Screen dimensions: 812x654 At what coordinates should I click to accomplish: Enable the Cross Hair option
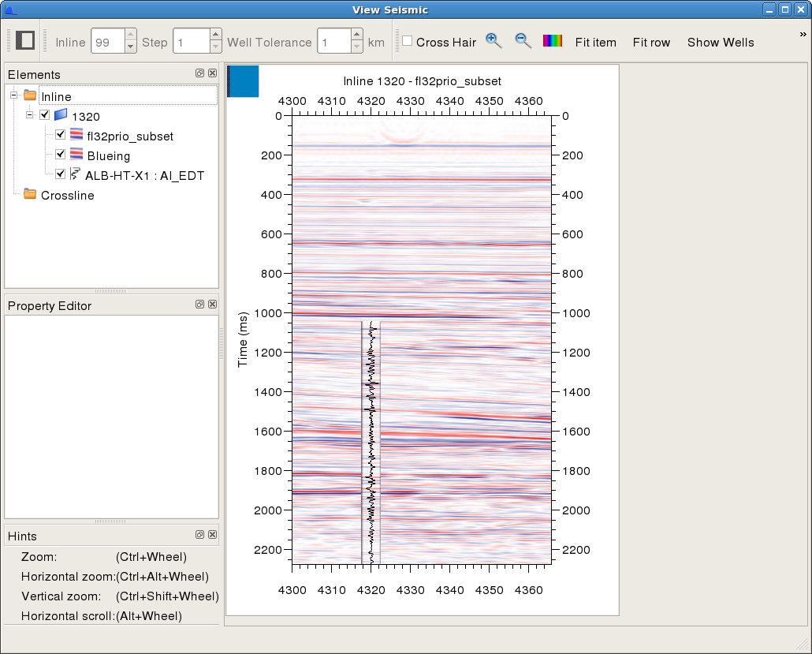click(x=408, y=43)
